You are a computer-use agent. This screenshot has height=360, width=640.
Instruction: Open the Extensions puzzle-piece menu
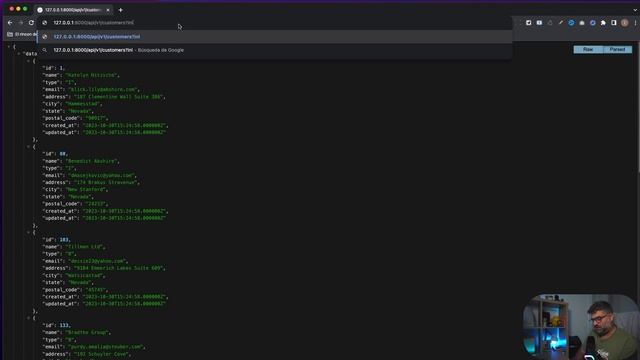(603, 23)
